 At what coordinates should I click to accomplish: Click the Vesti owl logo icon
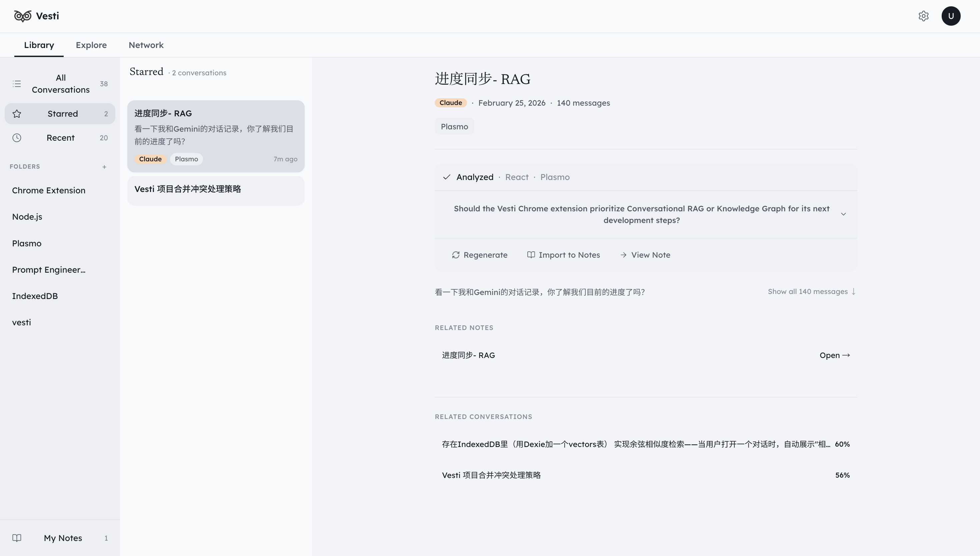pyautogui.click(x=23, y=16)
